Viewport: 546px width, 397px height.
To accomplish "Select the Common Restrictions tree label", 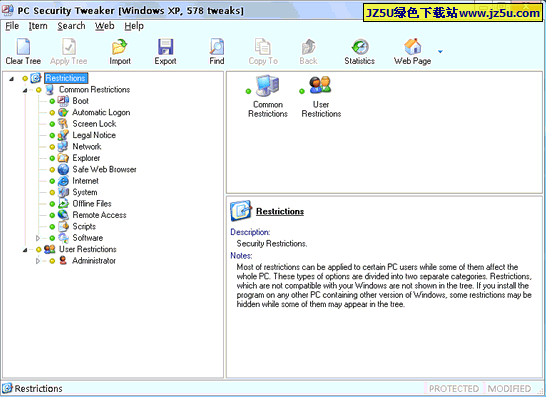I will 94,89.
